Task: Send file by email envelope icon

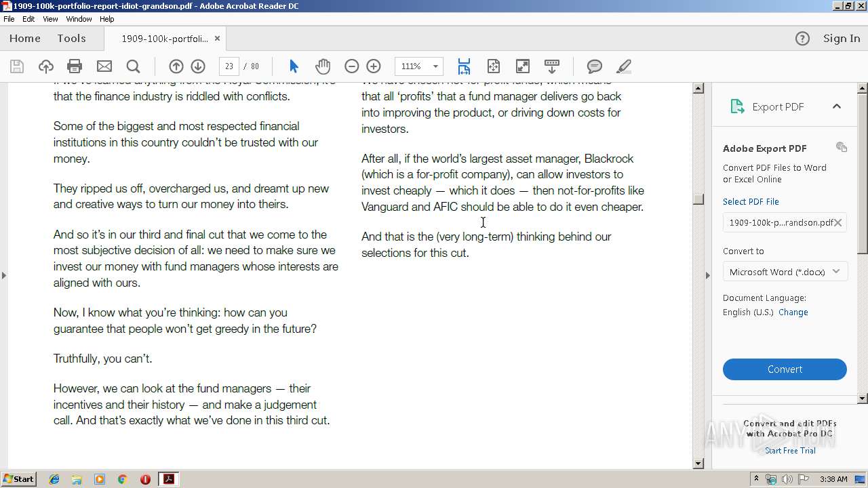Action: pos(104,66)
